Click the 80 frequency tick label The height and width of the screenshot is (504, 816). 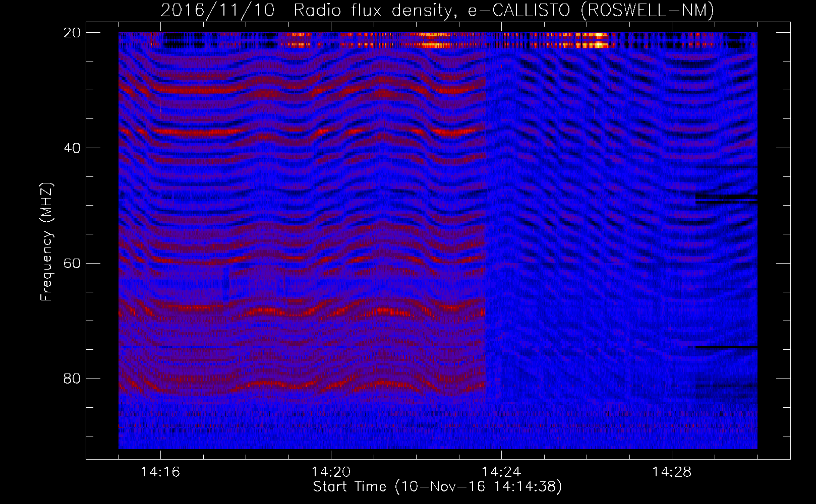point(72,379)
